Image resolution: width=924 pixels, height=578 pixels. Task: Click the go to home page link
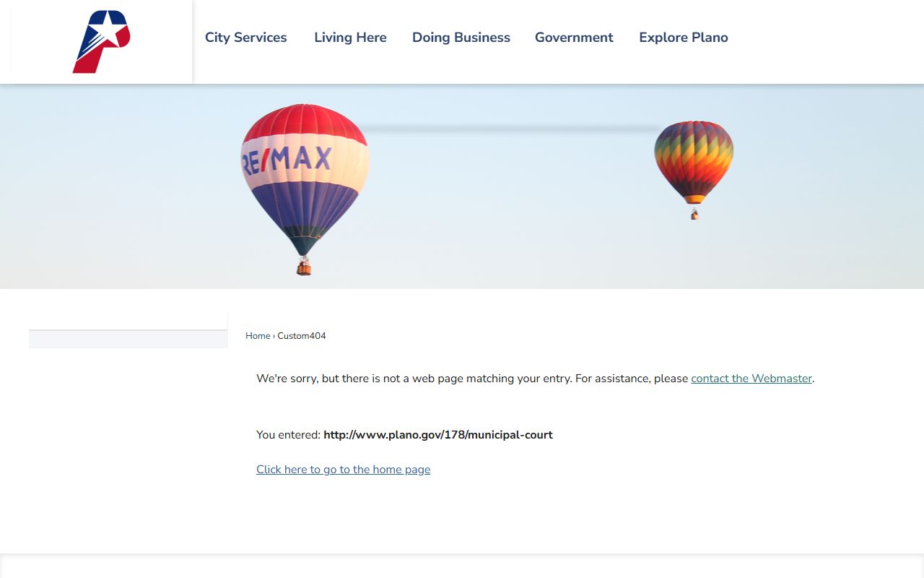pos(343,470)
